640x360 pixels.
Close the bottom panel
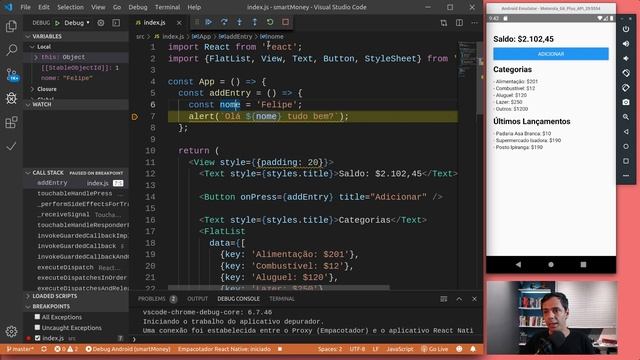tap(474, 299)
